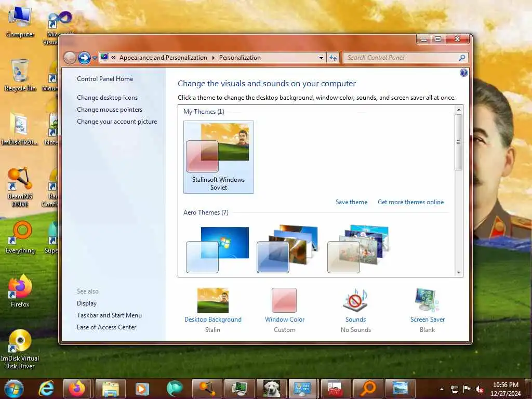Expand the address bar dropdown arrow
Viewport: 532px width, 399px height.
(321, 58)
